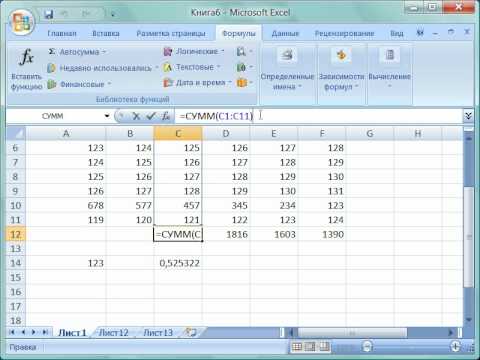The image size is (480, 360).
Task: Open the Финансовые functions menu
Action: [79, 84]
